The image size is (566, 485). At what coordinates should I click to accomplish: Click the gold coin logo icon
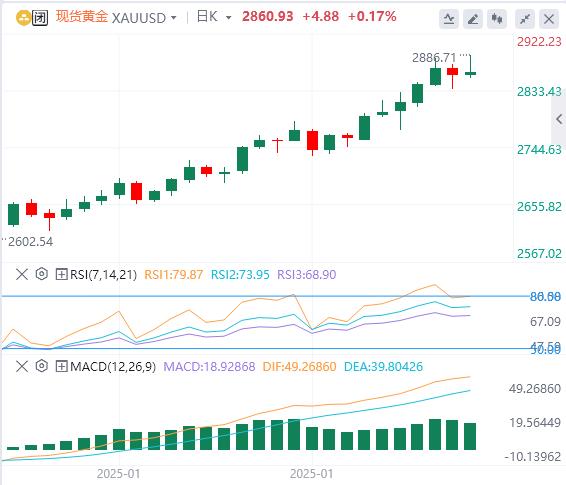pos(23,18)
